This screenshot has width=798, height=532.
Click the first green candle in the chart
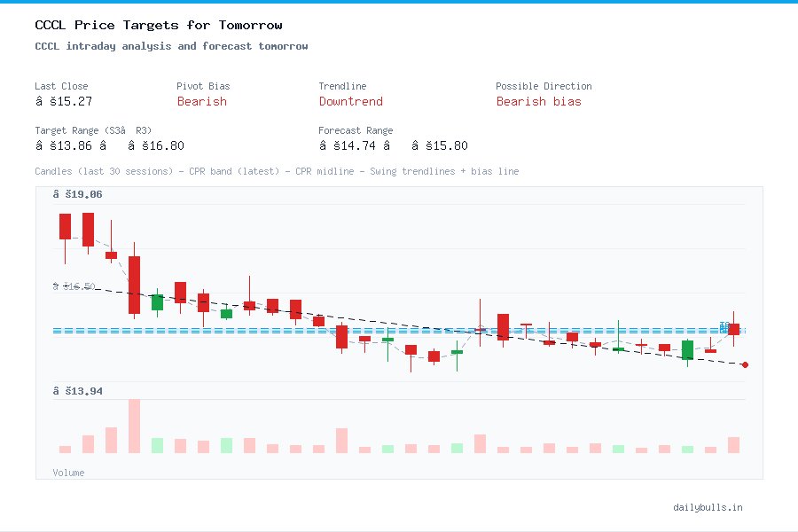(157, 301)
